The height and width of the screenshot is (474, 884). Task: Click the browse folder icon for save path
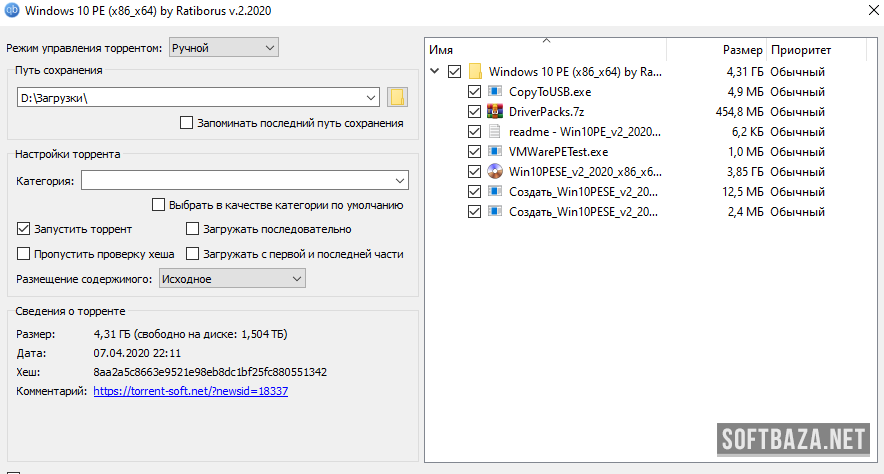[397, 97]
